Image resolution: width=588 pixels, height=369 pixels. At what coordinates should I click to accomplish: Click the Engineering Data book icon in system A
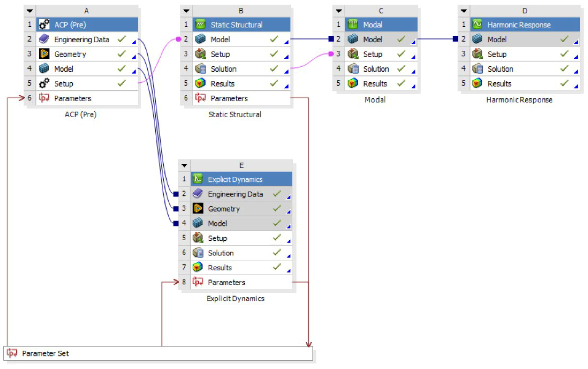44,39
